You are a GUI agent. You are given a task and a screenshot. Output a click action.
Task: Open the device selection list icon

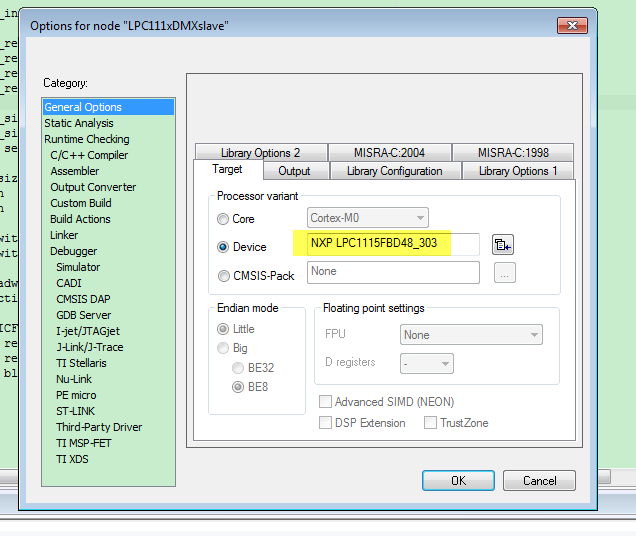click(x=503, y=245)
